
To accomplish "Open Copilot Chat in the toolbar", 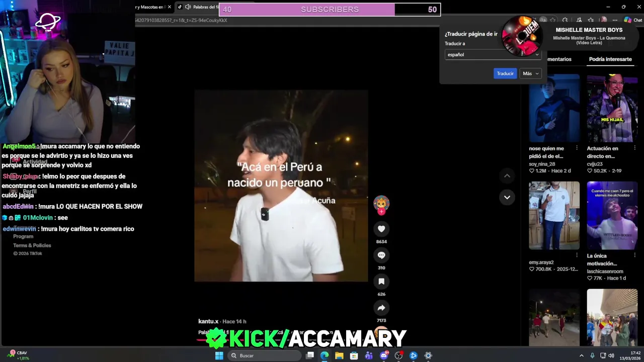I will click(633, 20).
